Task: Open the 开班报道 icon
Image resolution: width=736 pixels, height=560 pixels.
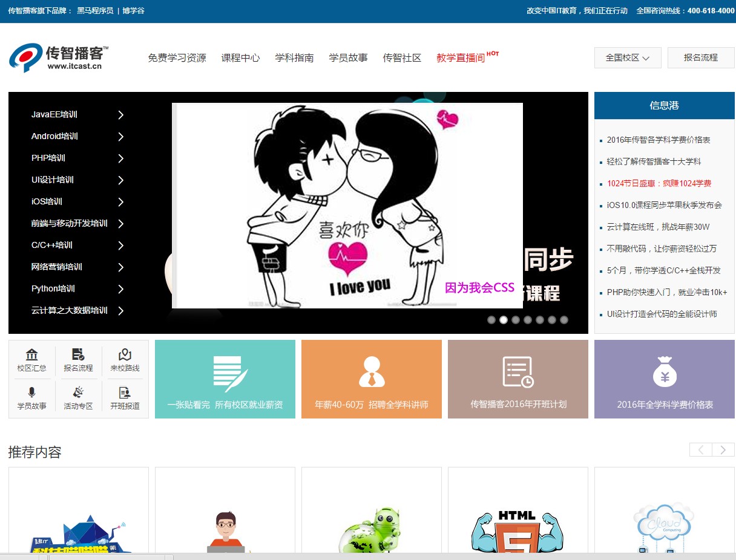Action: point(125,392)
